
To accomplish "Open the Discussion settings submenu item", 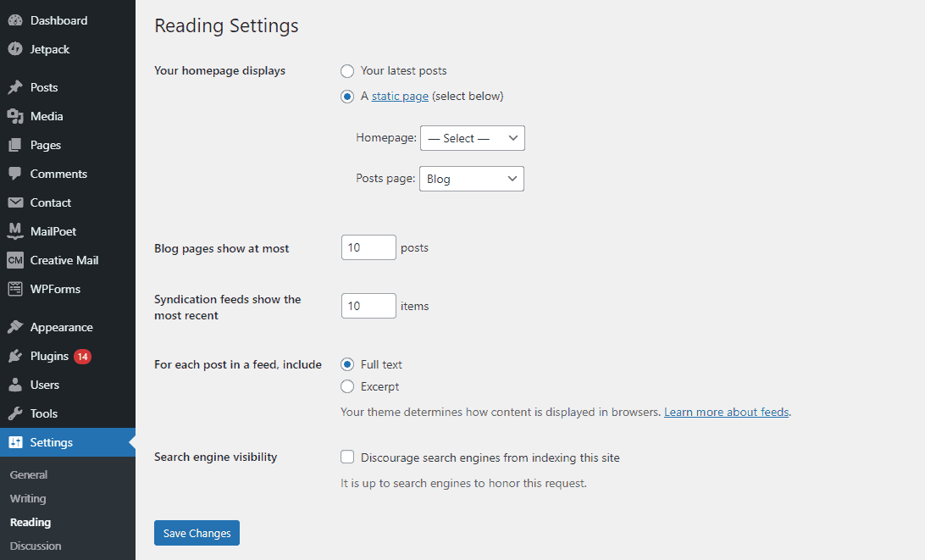I will coord(36,546).
